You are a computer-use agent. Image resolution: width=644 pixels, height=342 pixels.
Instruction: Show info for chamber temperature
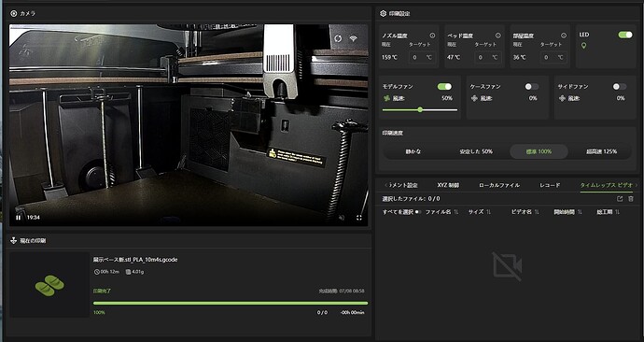tap(564, 36)
